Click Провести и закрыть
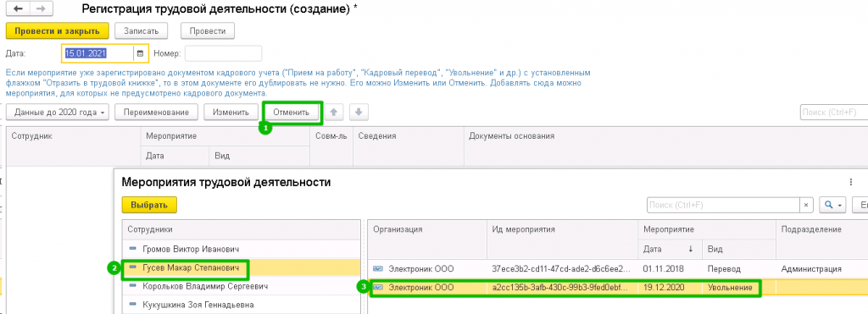Screen dimensions: 868x314 (57, 31)
